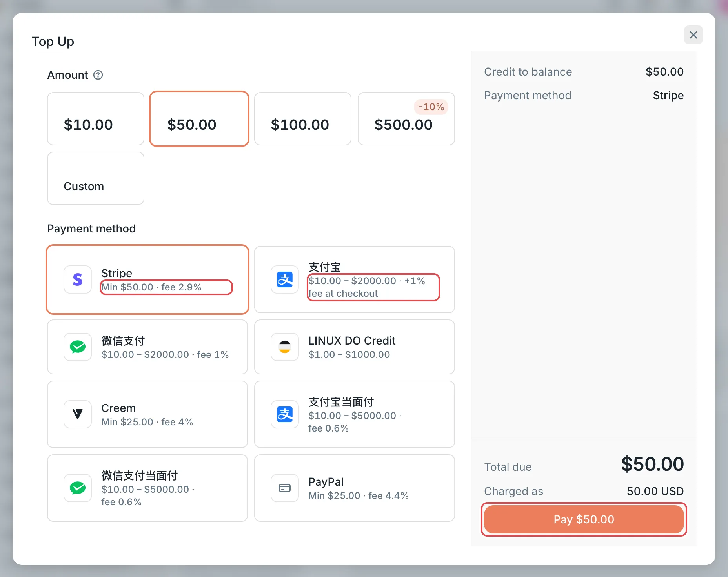Click the 'Credit to balance' label
Image resolution: width=728 pixels, height=577 pixels.
tap(528, 72)
